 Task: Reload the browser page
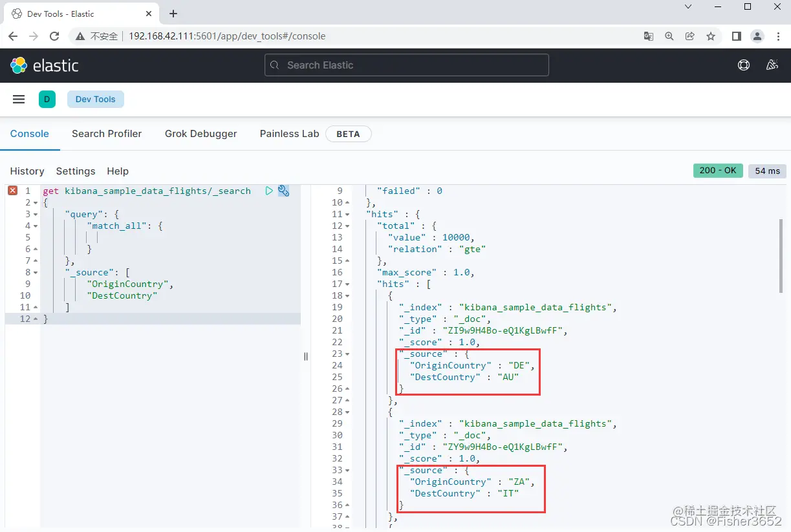(54, 36)
